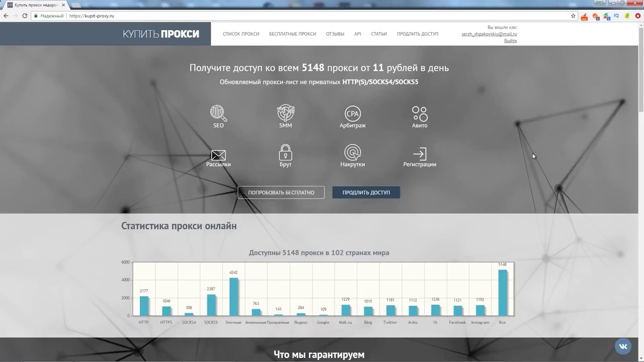644x362 pixels.
Task: Click the Mail.ru bar showing 1229
Action: tap(346, 310)
